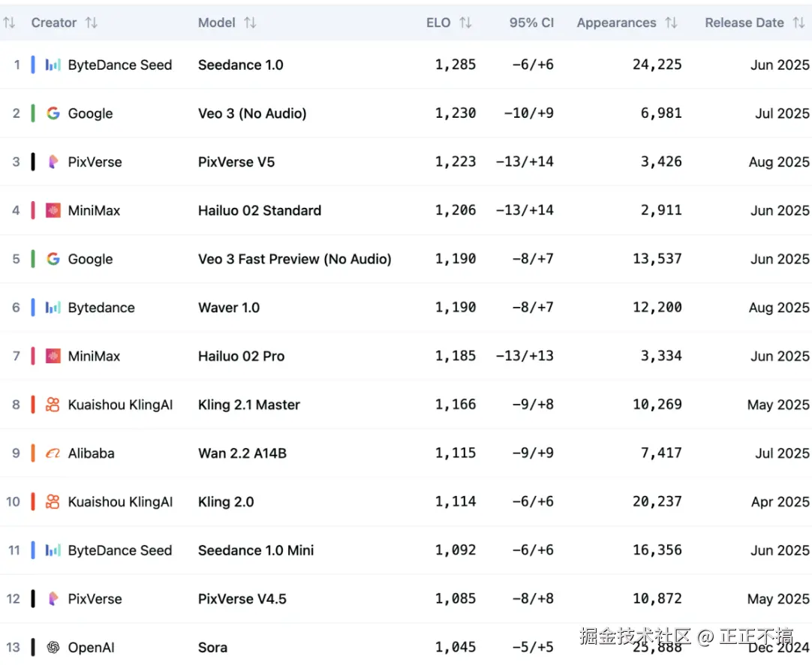This screenshot has width=812, height=665.
Task: Click the orange color bar beside Alibaba
Action: (x=33, y=453)
